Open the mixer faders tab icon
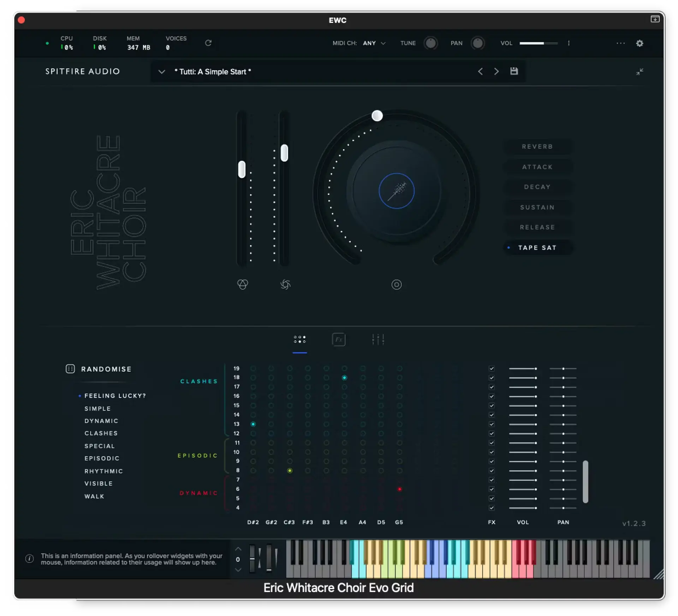Screen dimensions: 678x616 (x=378, y=340)
